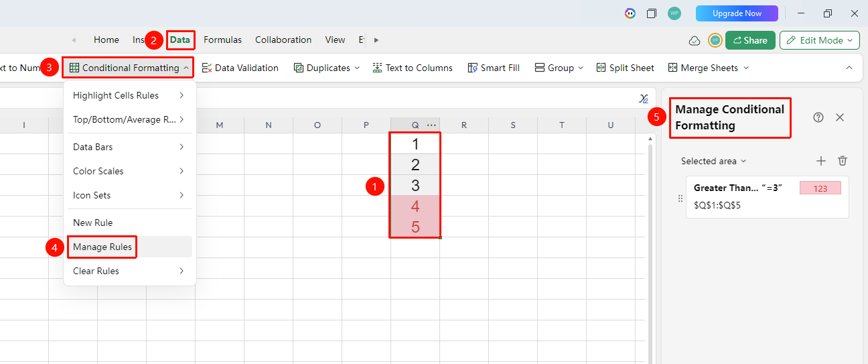
Task: Switch to the Home tab
Action: coord(106,40)
